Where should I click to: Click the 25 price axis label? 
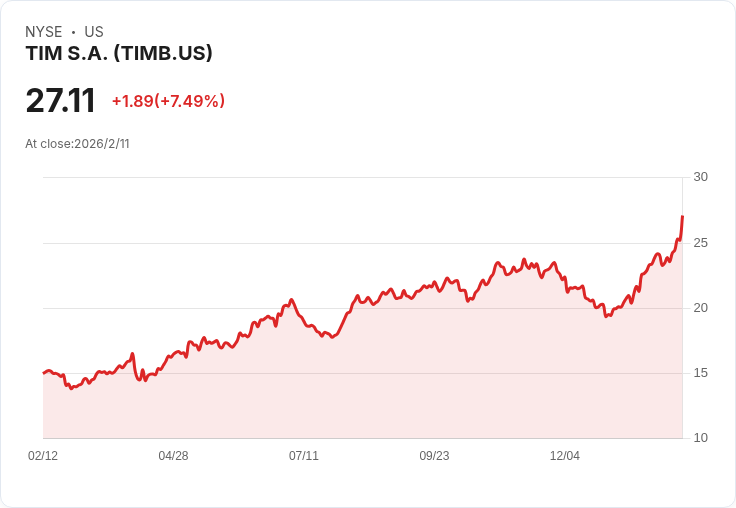[x=700, y=243]
